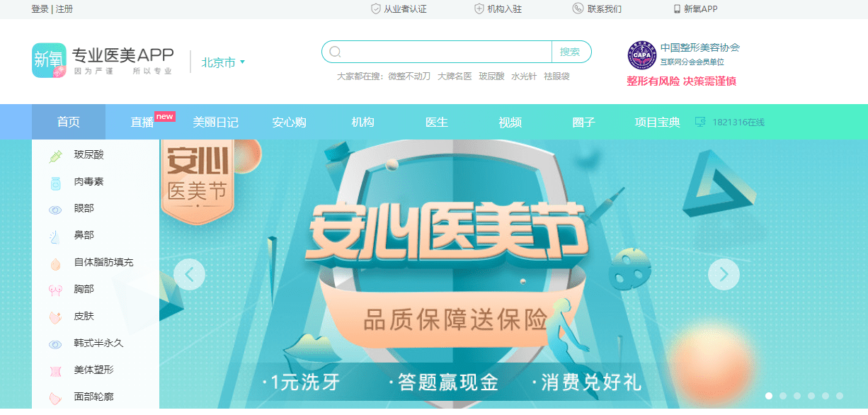Expand the 北京市 city dropdown

pyautogui.click(x=223, y=62)
